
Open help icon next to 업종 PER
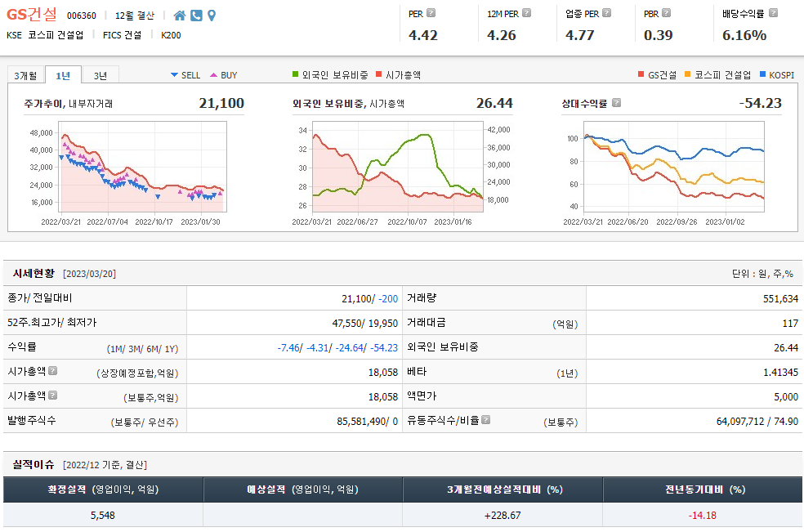[606, 13]
